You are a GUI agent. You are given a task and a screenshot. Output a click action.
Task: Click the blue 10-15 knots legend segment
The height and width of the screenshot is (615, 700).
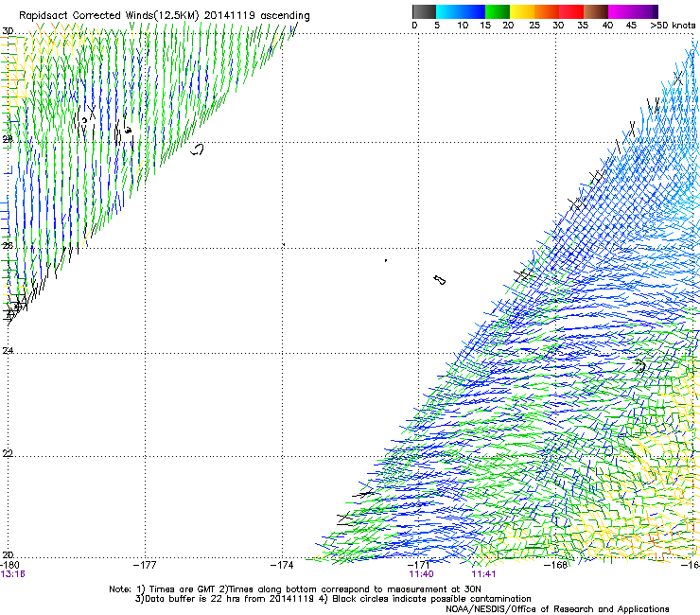coord(473,11)
